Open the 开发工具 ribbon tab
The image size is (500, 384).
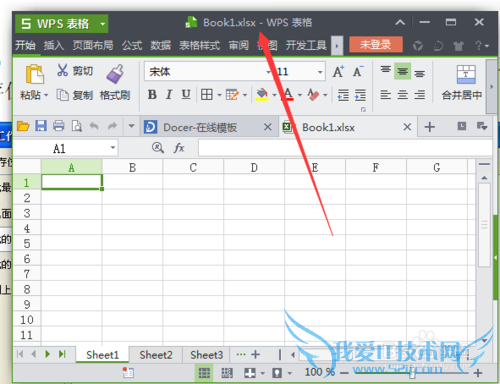point(306,45)
